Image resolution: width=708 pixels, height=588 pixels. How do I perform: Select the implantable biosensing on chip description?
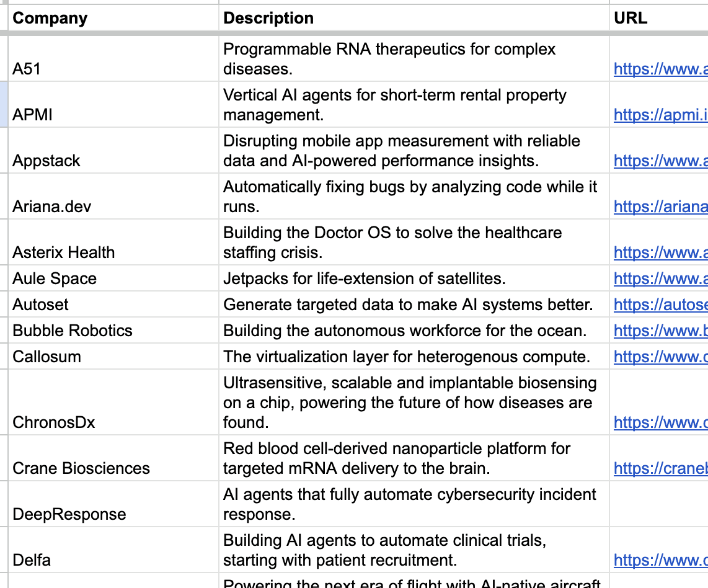[414, 403]
